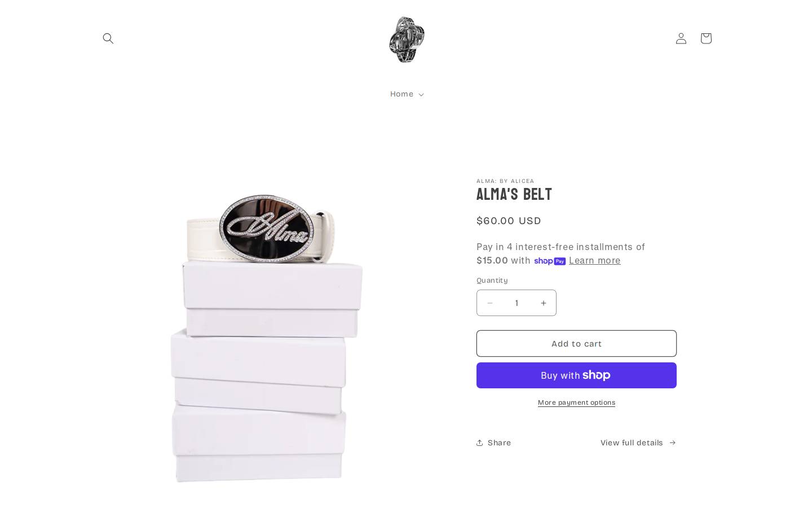Open the shopping cart icon
This screenshot has height=508, width=812.
(706, 38)
